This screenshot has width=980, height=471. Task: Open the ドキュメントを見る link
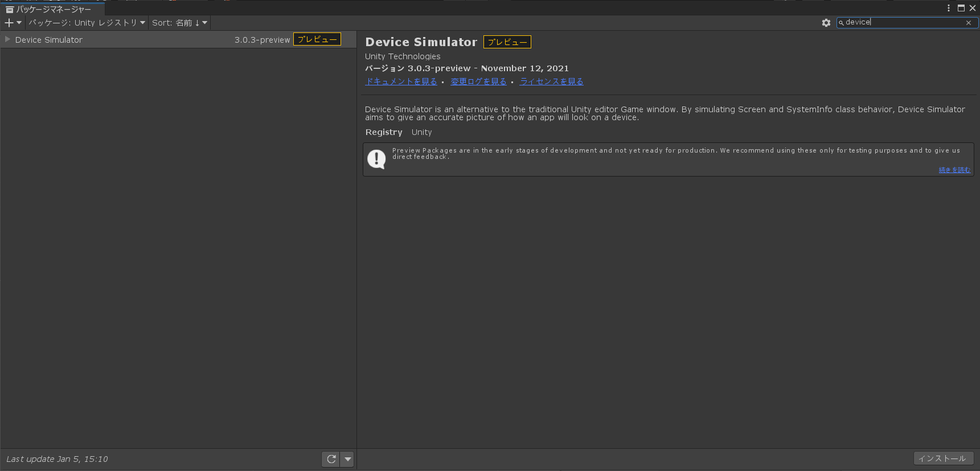[x=401, y=81]
